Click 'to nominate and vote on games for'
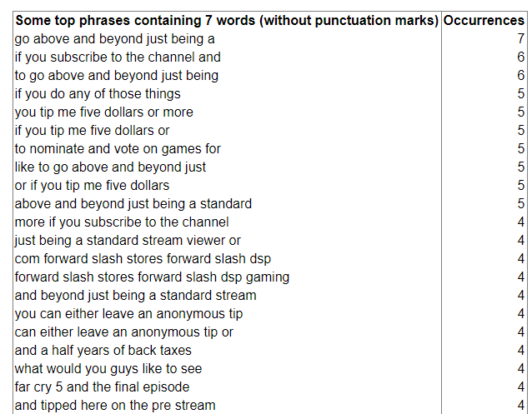 [x=118, y=148]
